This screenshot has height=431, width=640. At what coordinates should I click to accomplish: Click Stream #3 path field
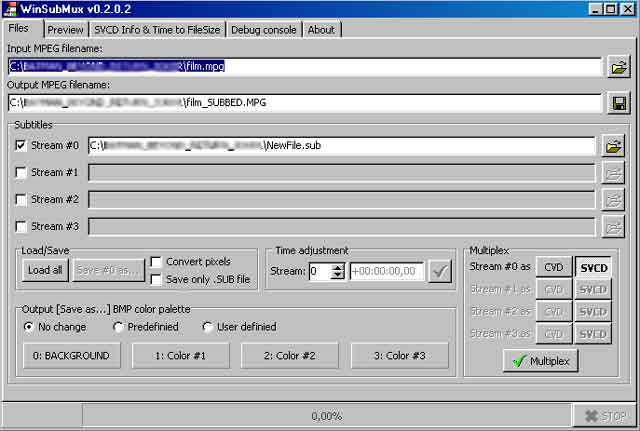click(342, 227)
